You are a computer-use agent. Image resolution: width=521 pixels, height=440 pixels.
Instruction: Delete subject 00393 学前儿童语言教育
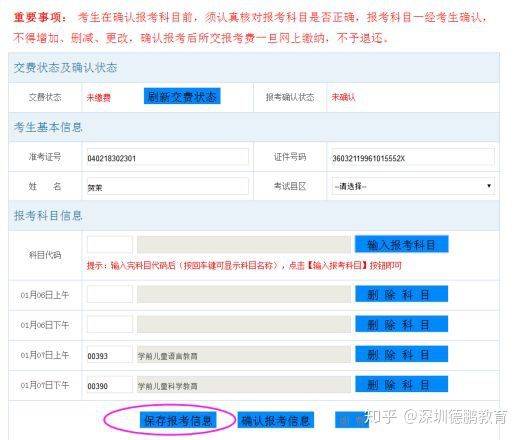click(402, 354)
